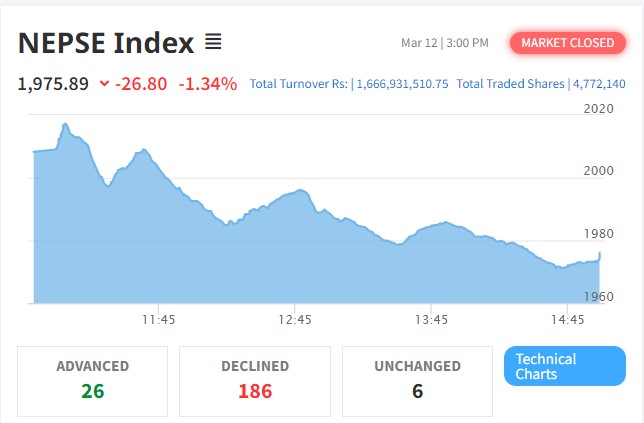The image size is (644, 423).
Task: Click the -1.34% percent change figure
Action: [x=208, y=84]
